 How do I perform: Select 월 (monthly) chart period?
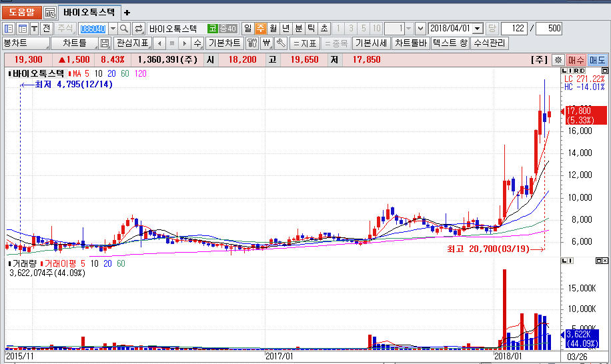click(x=273, y=29)
